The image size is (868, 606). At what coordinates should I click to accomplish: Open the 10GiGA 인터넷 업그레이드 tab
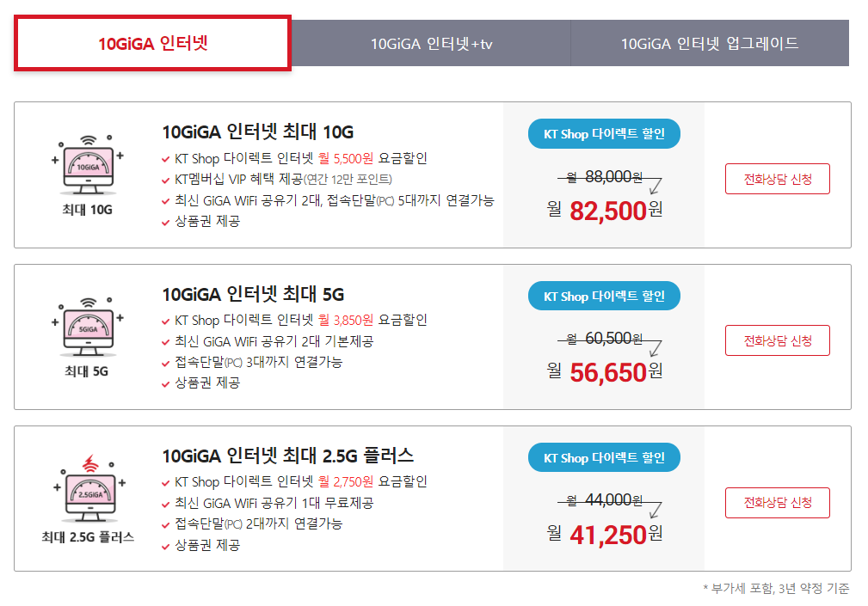coord(710,43)
